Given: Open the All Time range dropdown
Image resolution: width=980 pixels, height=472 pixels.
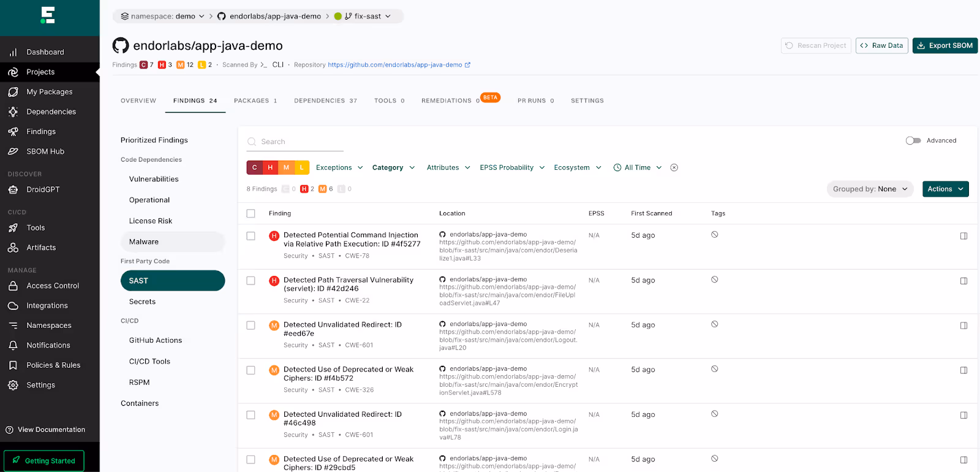Looking at the screenshot, I should [638, 167].
